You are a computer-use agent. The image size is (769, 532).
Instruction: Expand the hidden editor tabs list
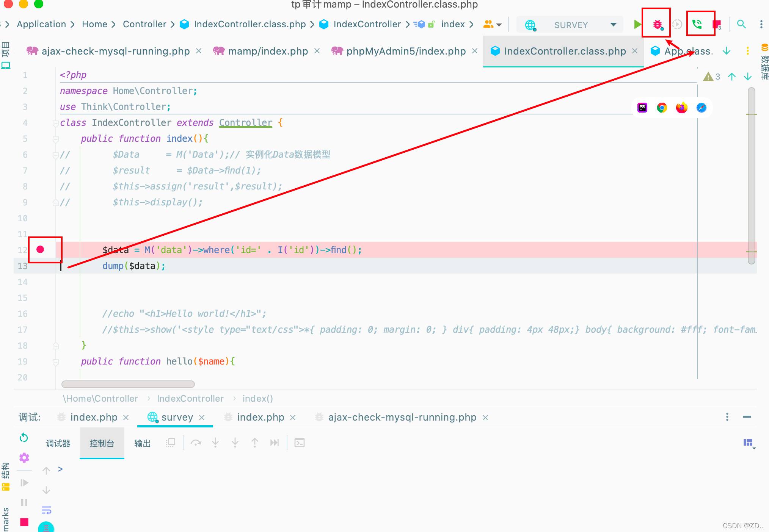[726, 51]
